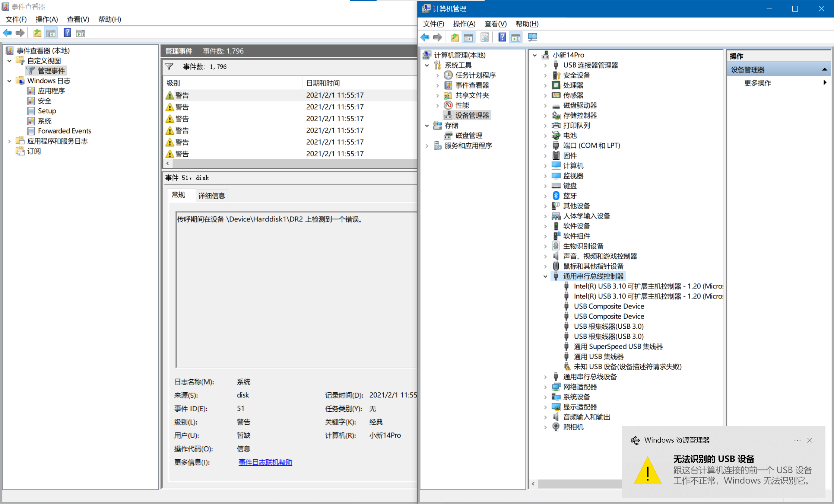
Task: Expand 应用程序和服务日志 in Event Viewer
Action: pos(10,141)
